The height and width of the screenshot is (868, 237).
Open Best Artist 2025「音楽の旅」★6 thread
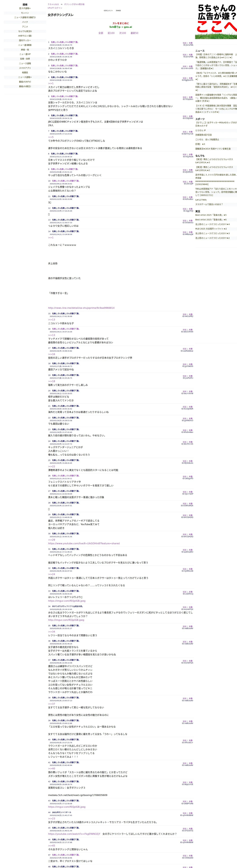211,220
